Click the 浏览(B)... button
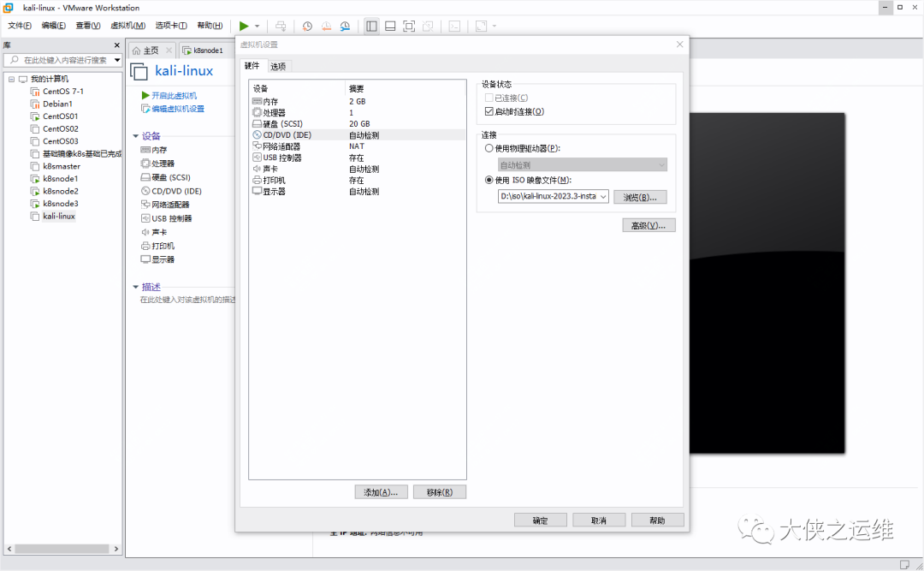The height and width of the screenshot is (571, 924). pyautogui.click(x=640, y=197)
